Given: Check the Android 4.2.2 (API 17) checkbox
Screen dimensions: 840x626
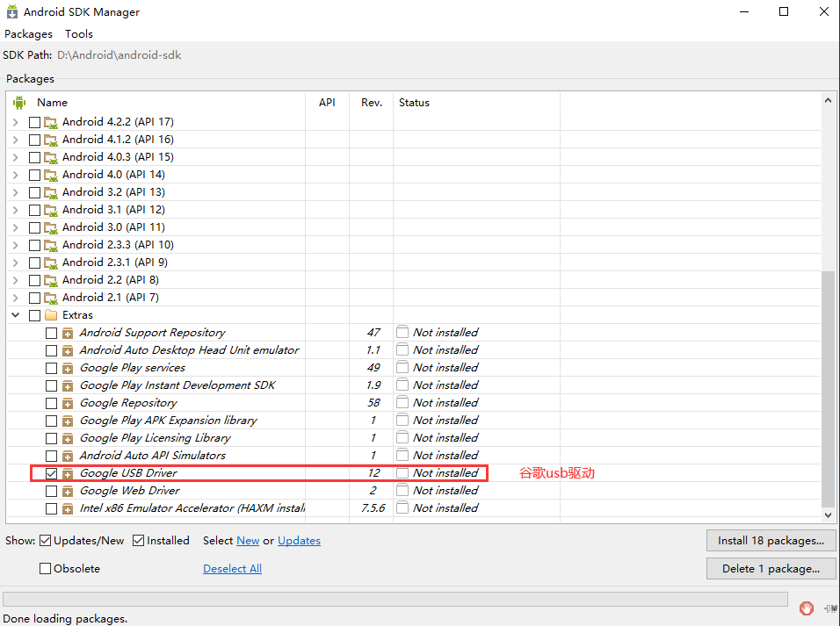Looking at the screenshot, I should [x=35, y=122].
